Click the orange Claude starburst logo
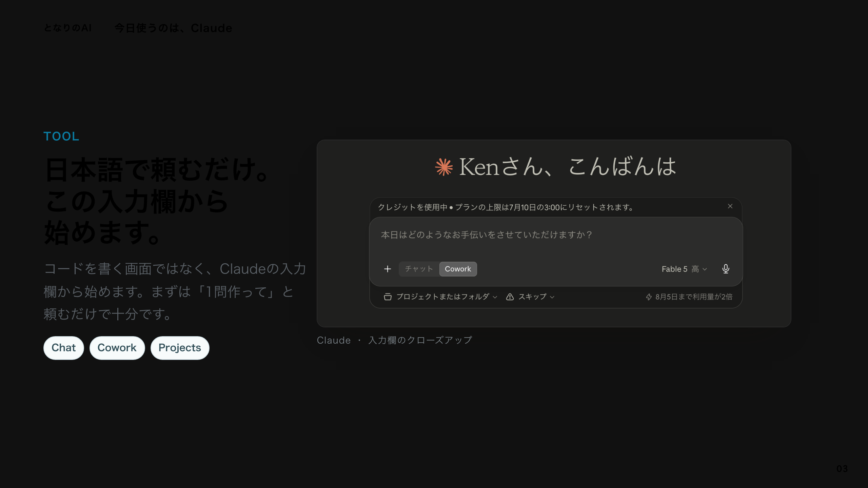868x488 pixels. coord(444,167)
